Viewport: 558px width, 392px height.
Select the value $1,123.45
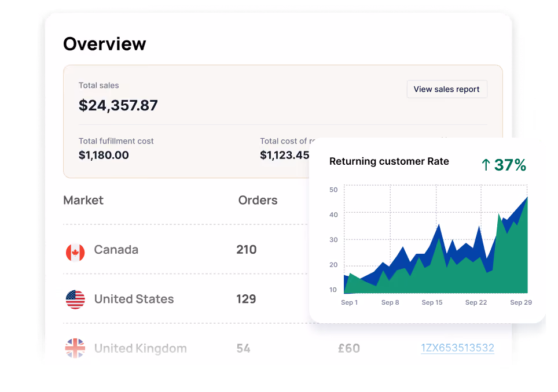tap(285, 156)
